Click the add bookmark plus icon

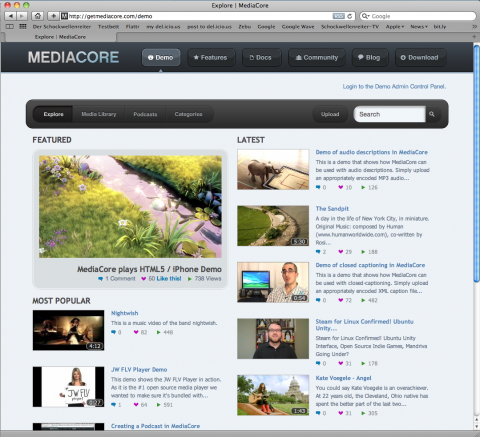point(53,16)
